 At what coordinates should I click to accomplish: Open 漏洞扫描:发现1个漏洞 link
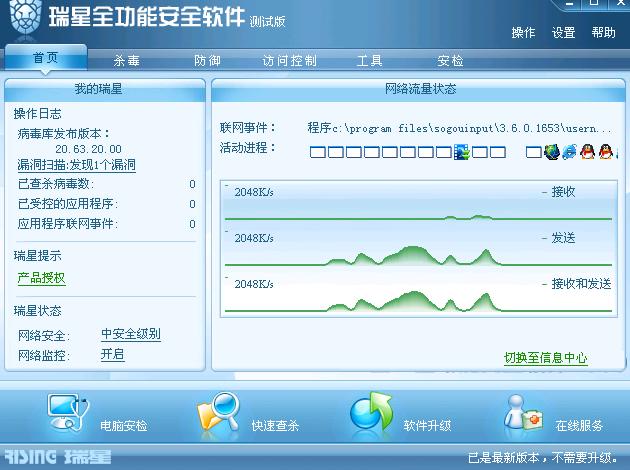76,165
